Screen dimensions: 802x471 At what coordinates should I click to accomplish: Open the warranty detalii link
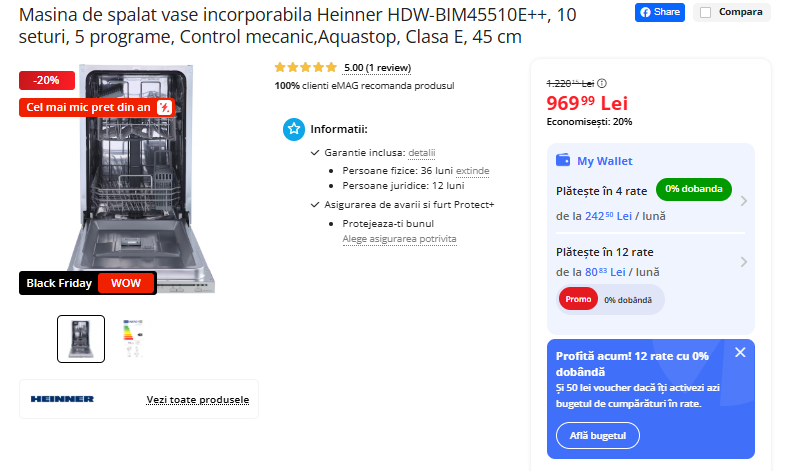421,153
